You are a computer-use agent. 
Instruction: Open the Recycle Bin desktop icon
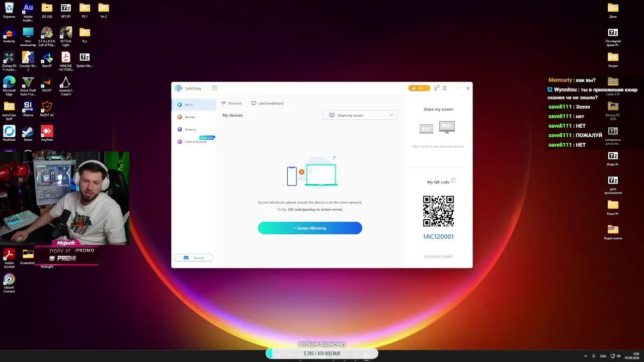click(x=9, y=11)
